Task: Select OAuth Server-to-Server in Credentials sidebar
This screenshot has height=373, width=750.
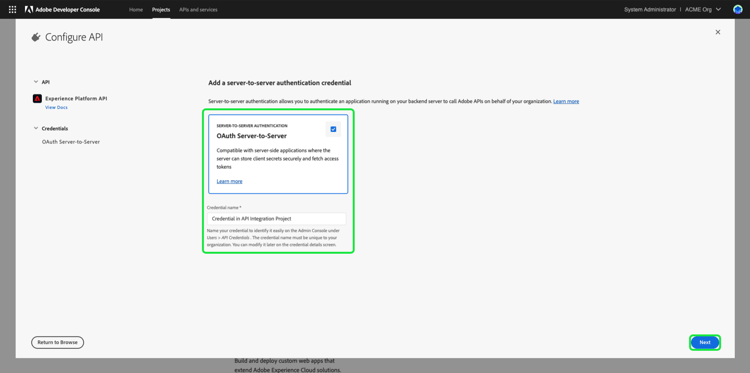Action: point(71,142)
